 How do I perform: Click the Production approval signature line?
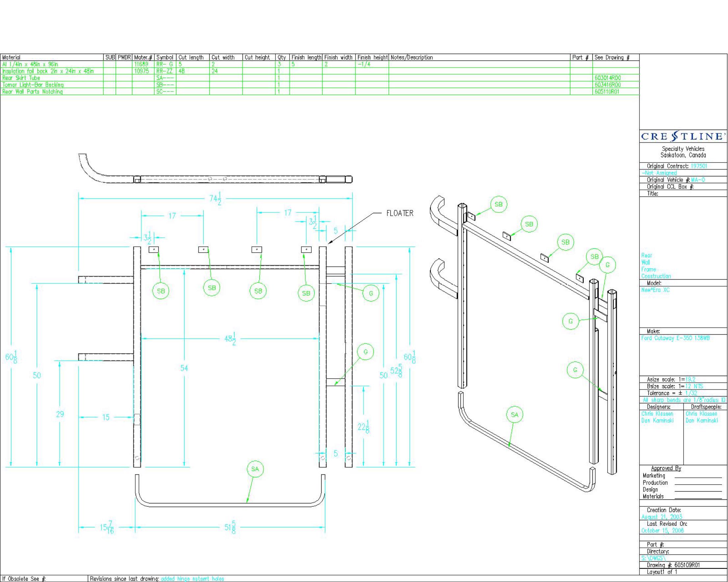click(698, 484)
